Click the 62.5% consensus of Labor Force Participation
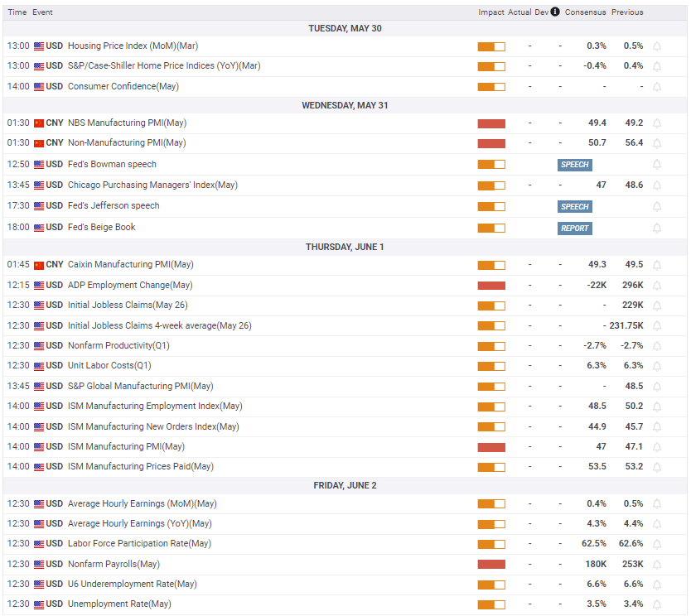This screenshot has width=691, height=616. 594,544
